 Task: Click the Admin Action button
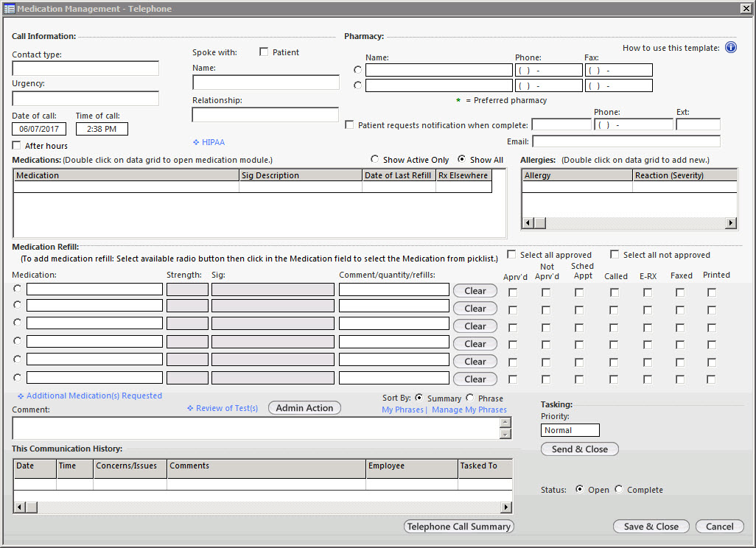pyautogui.click(x=304, y=408)
